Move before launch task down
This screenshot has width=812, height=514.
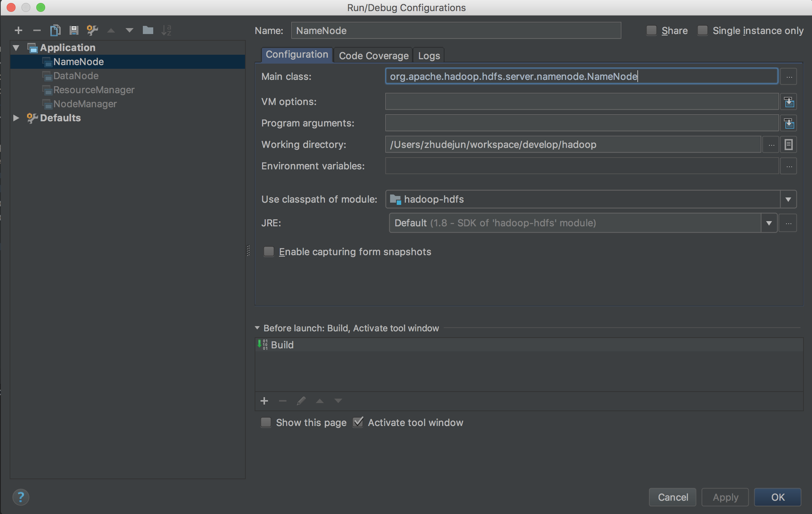[x=338, y=401]
